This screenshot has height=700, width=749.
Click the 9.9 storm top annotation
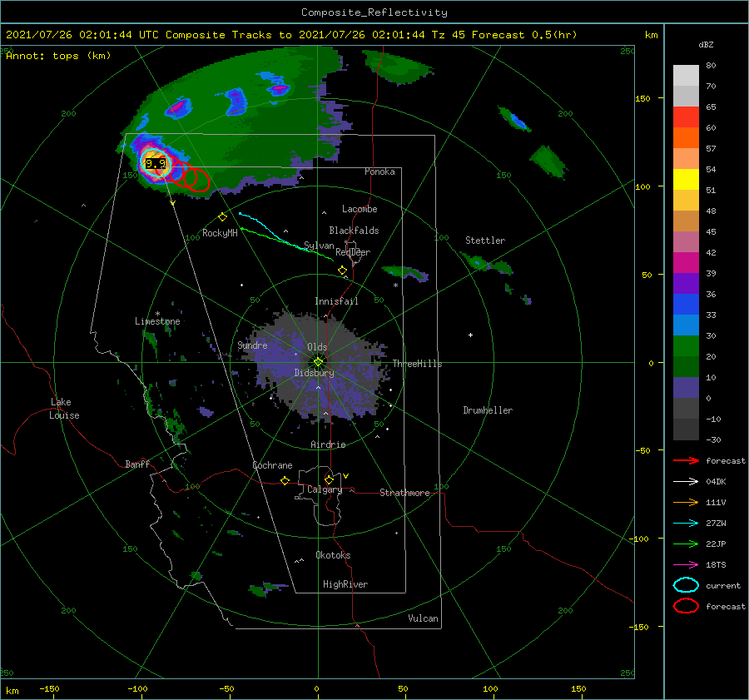156,164
